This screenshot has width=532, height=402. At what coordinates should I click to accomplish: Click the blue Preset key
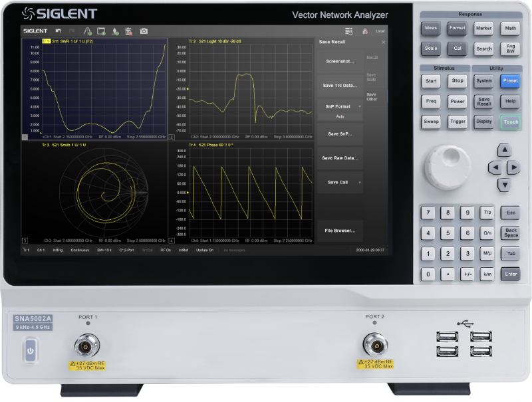tap(510, 81)
